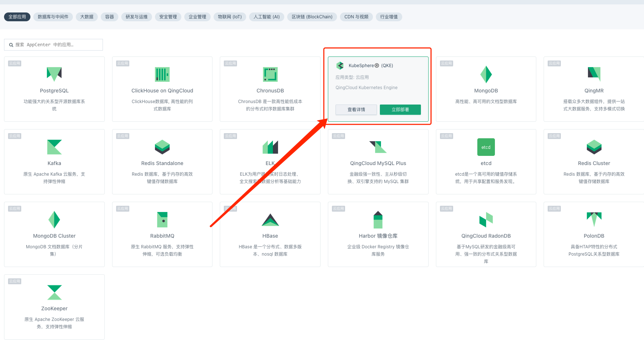Click the PolonDB app icon
This screenshot has width=644, height=340.
(594, 220)
